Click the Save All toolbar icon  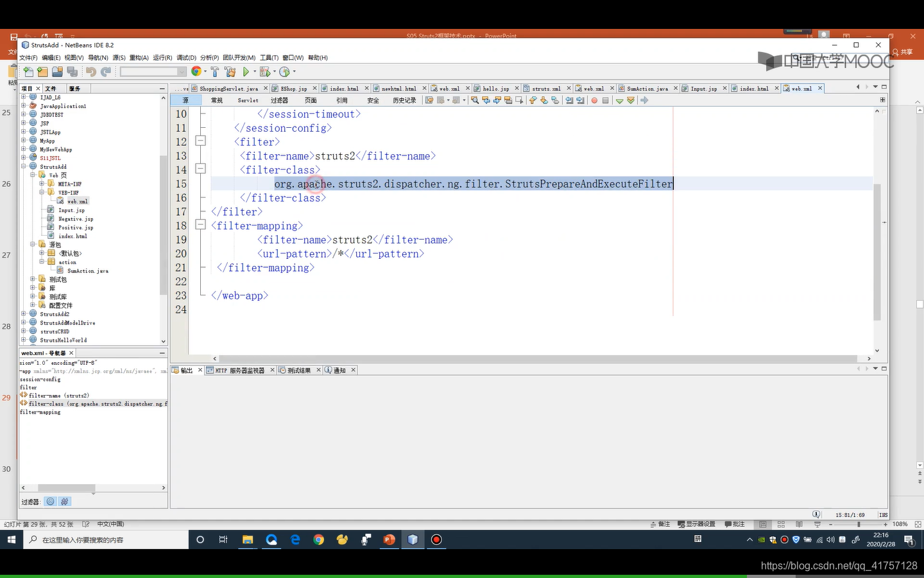pyautogui.click(x=72, y=72)
